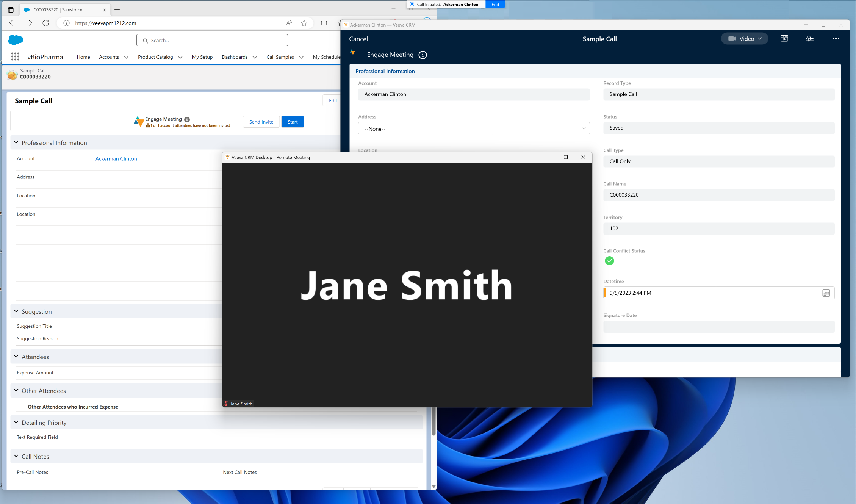The image size is (856, 504).
Task: Click the Engage Meeting info icon in Veeva CRM
Action: (x=423, y=55)
